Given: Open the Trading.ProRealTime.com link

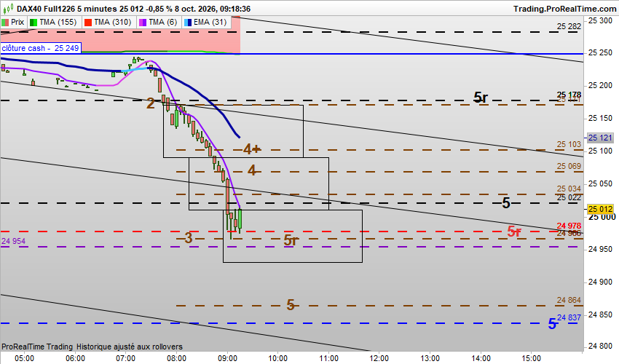Looking at the screenshot, I should pos(565,9).
